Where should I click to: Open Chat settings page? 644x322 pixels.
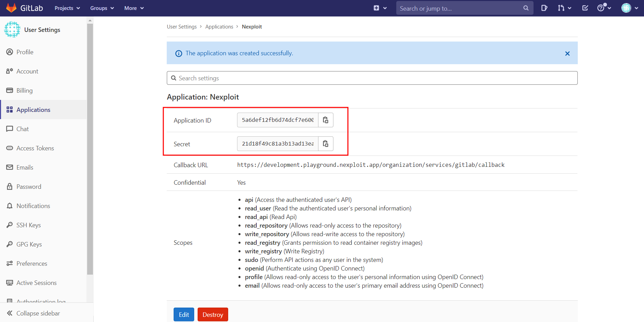pos(44,129)
